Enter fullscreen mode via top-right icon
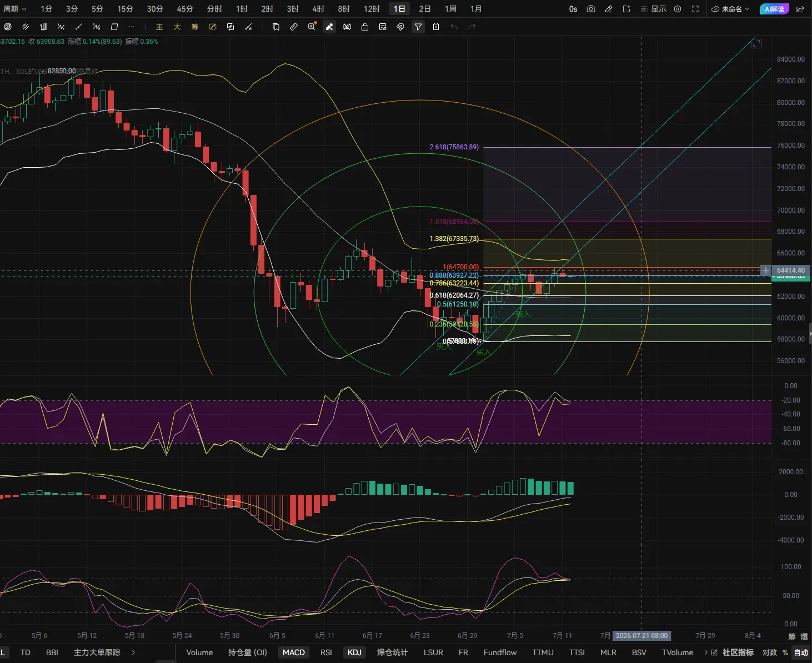 [695, 9]
